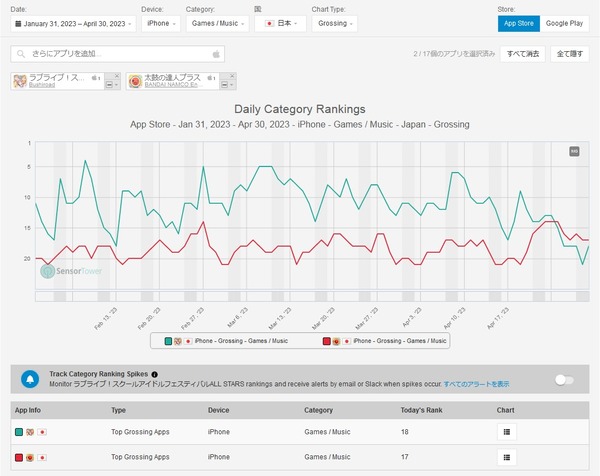Click Japan flag in red legend entry

point(346,341)
